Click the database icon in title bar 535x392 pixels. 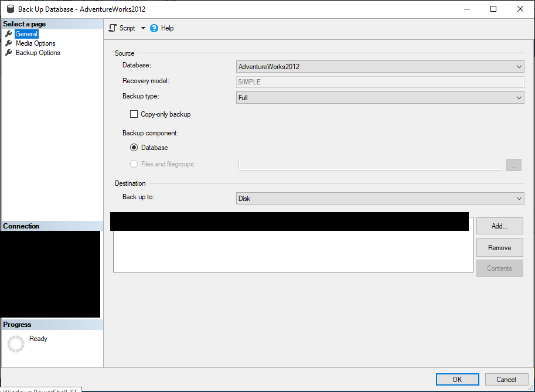(11, 9)
